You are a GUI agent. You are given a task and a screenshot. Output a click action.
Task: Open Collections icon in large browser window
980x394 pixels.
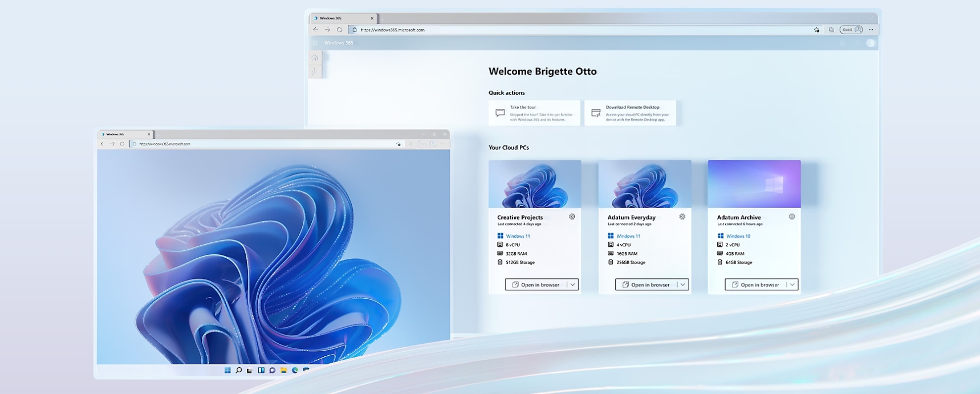click(831, 30)
